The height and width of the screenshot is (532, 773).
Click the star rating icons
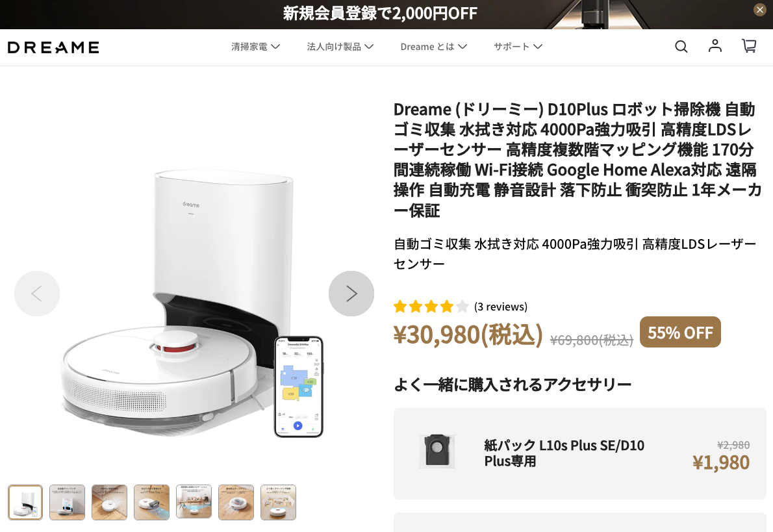[431, 307]
